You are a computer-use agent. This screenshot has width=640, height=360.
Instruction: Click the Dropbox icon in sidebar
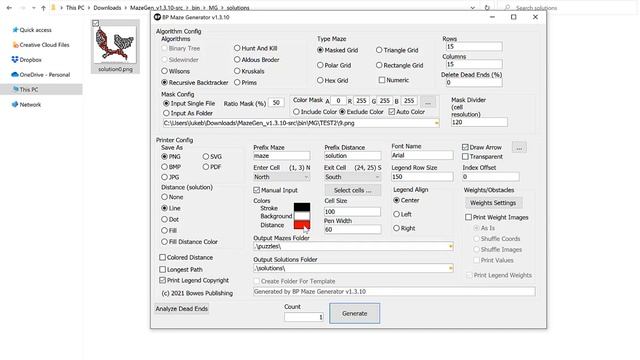pyautogui.click(x=15, y=60)
